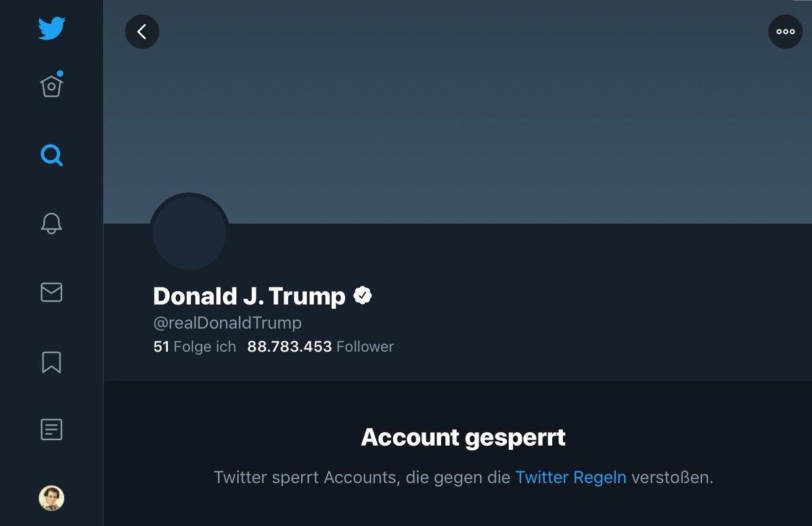This screenshot has height=526, width=812.
Task: Open Messages envelope icon
Action: (51, 292)
